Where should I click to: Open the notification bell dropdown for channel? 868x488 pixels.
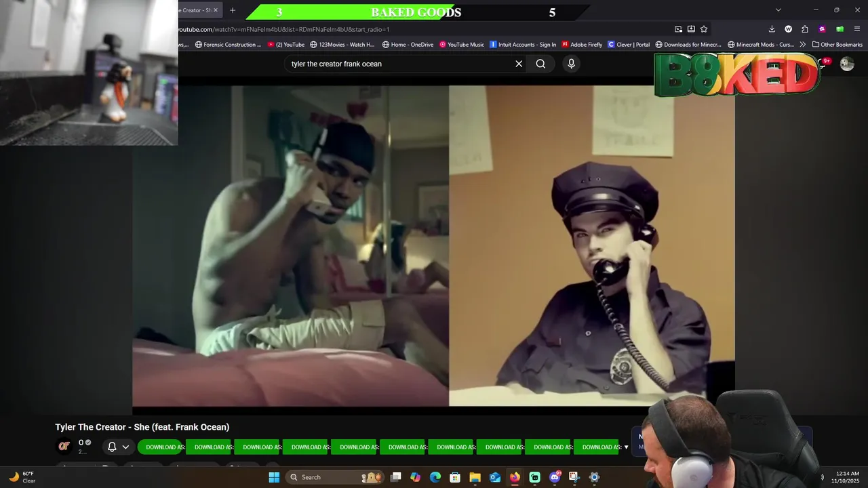[118, 447]
